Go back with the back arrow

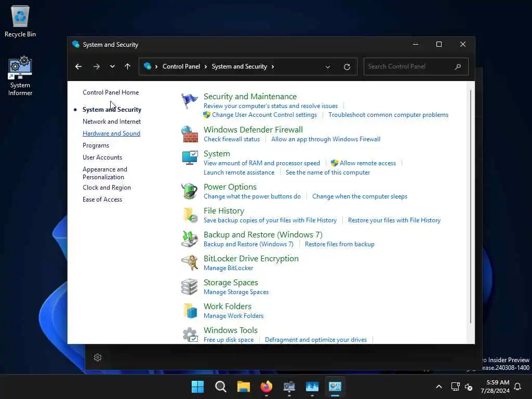78,66
